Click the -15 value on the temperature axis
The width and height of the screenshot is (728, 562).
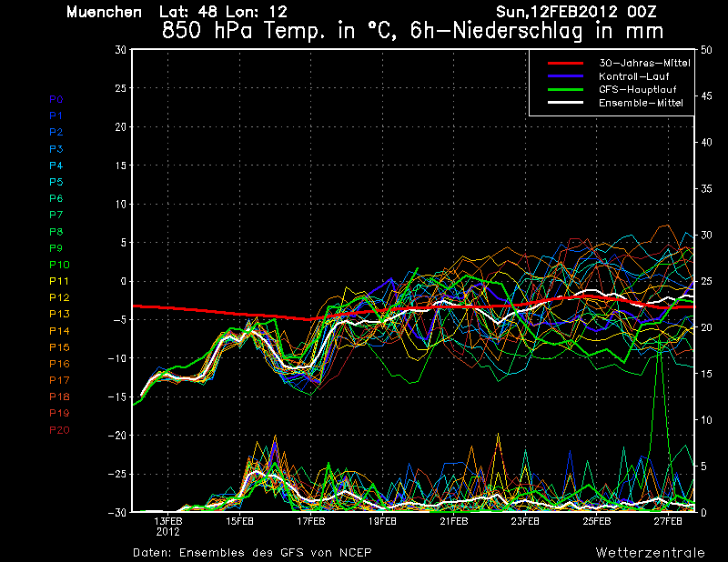click(117, 396)
